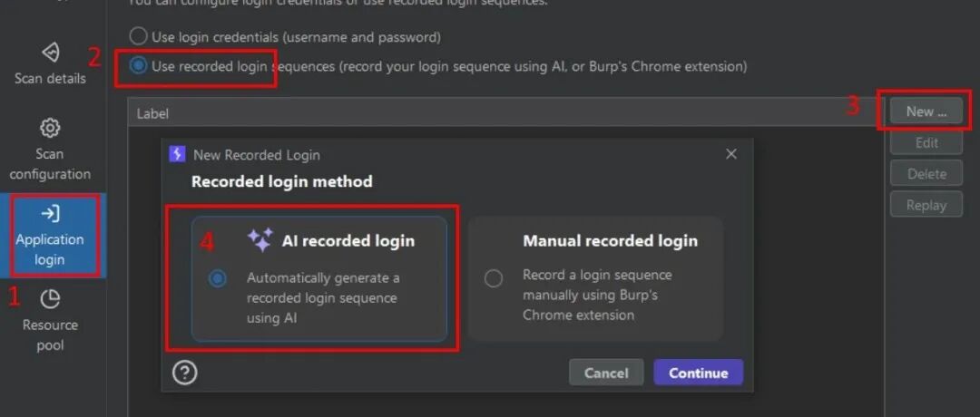Click the dialog lightning bolt icon
Viewport: 980px width, 417px height.
178,154
